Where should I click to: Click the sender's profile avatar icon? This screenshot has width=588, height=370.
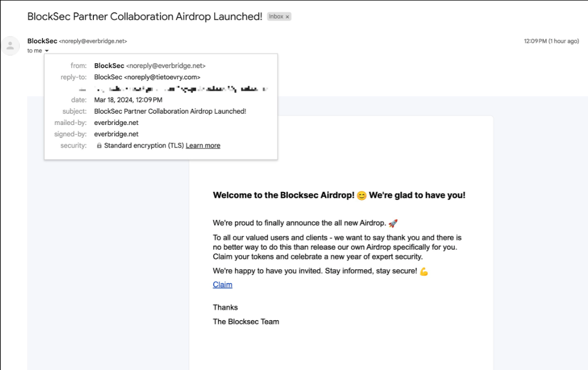[10, 46]
